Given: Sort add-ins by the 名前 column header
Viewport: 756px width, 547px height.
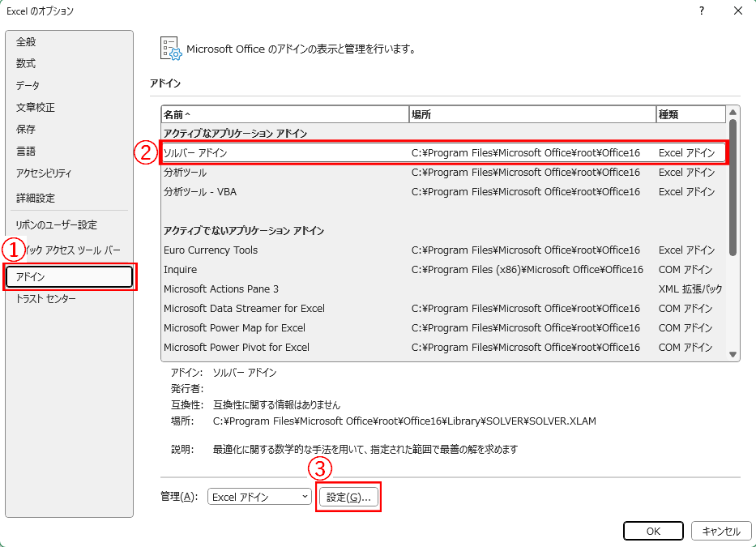Looking at the screenshot, I should tap(284, 114).
